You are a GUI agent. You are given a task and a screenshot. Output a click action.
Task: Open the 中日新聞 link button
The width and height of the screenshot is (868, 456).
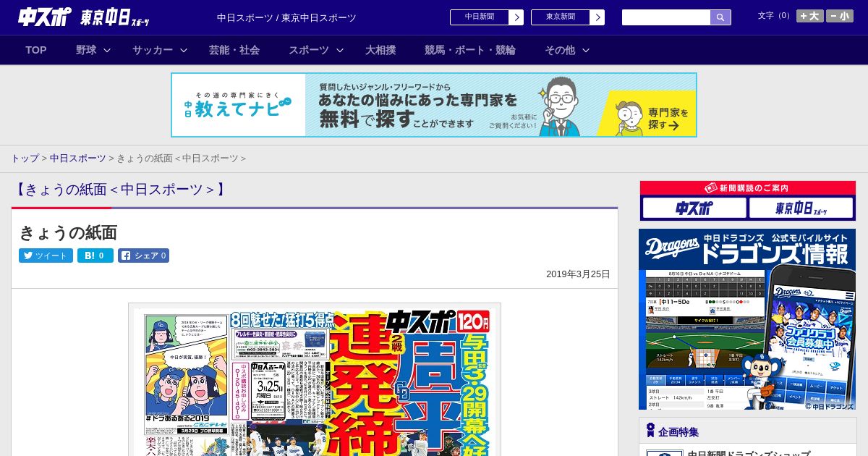pyautogui.click(x=480, y=17)
